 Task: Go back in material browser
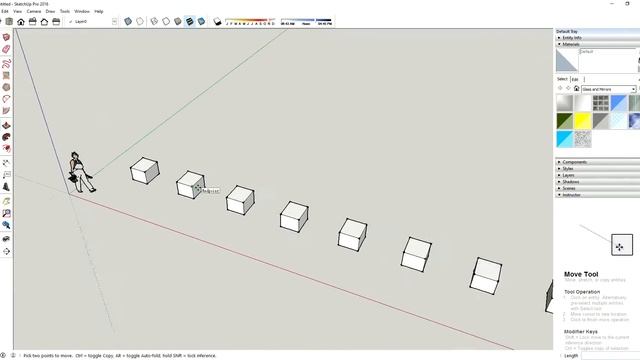point(560,89)
